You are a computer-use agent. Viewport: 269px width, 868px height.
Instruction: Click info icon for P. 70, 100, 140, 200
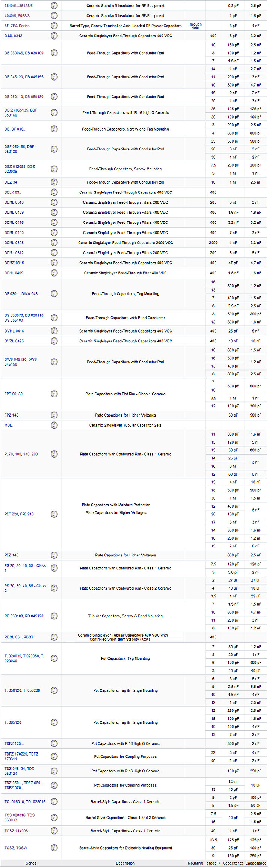point(54,454)
